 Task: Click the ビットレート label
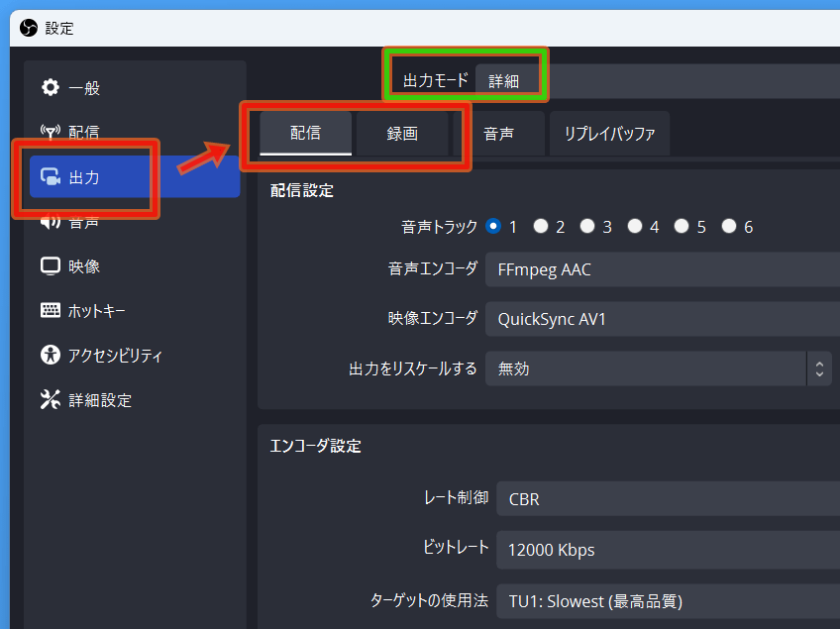pos(456,547)
